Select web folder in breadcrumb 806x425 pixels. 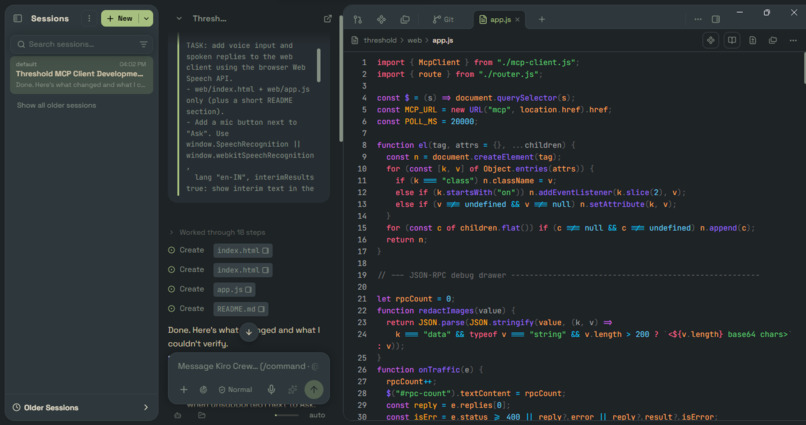point(414,40)
